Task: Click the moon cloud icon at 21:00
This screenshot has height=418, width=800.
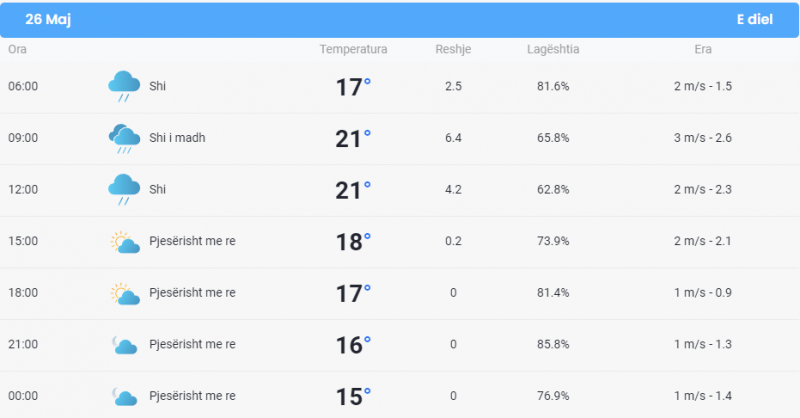Action: pyautogui.click(x=124, y=345)
